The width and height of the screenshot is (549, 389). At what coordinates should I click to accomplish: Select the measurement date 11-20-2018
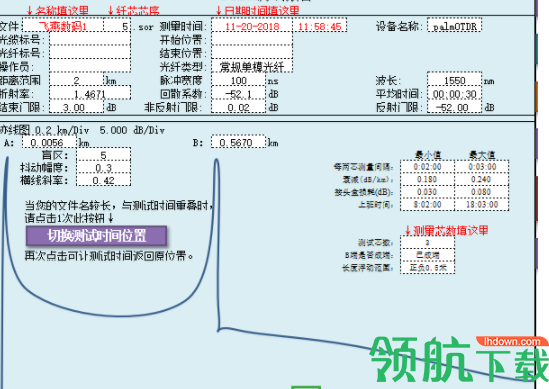click(252, 26)
